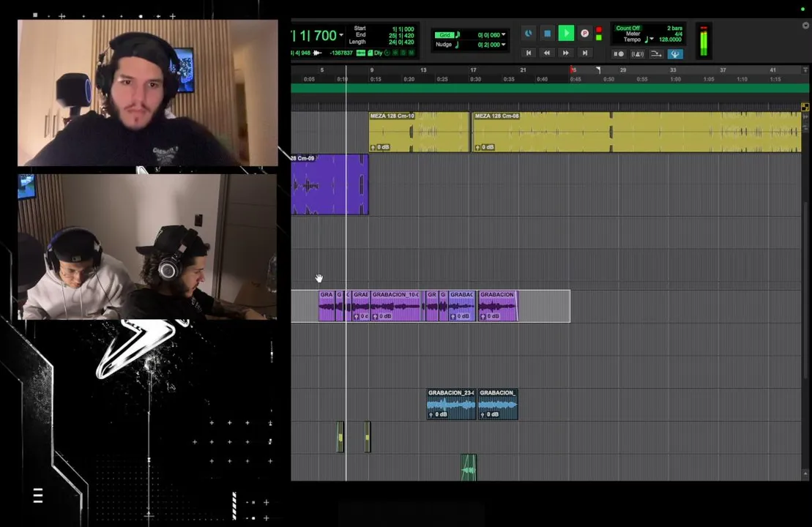Click the circular clock status icon
Screen dimensions: 812x527
point(387,53)
